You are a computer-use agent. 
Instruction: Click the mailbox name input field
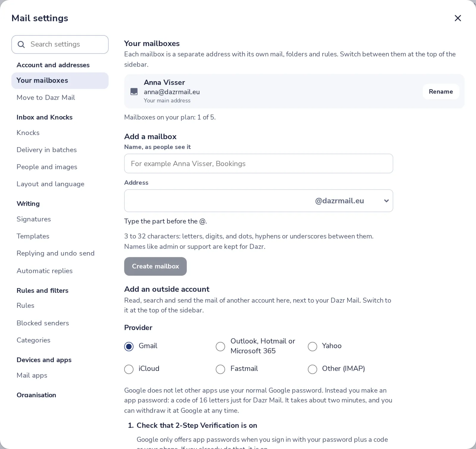(x=259, y=164)
